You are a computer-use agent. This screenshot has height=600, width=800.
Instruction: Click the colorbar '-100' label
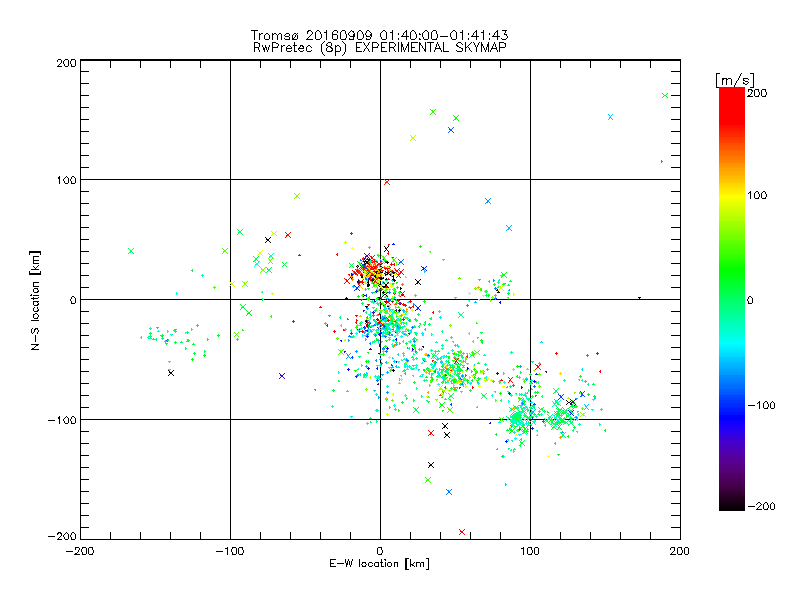click(x=761, y=405)
